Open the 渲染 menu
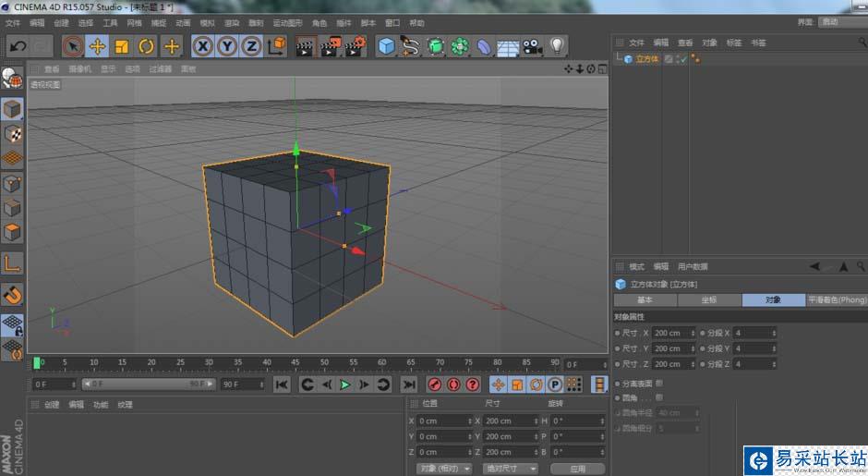The width and height of the screenshot is (868, 476). (230, 22)
